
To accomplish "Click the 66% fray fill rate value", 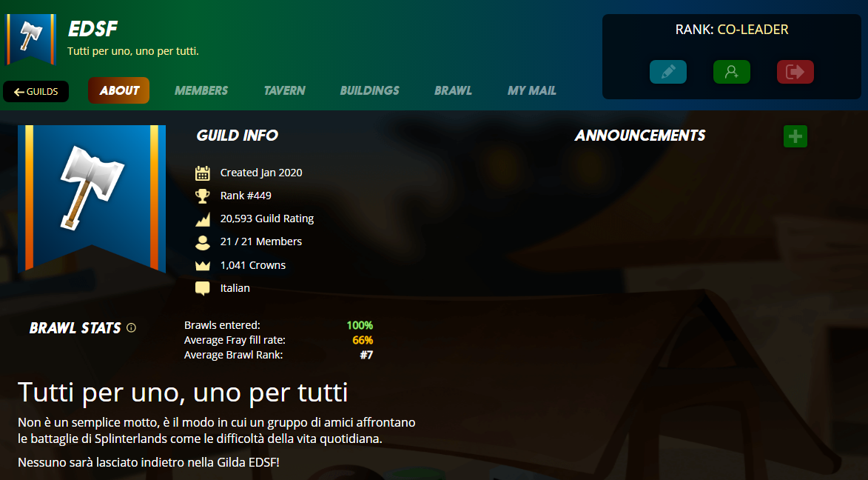I will click(x=363, y=340).
